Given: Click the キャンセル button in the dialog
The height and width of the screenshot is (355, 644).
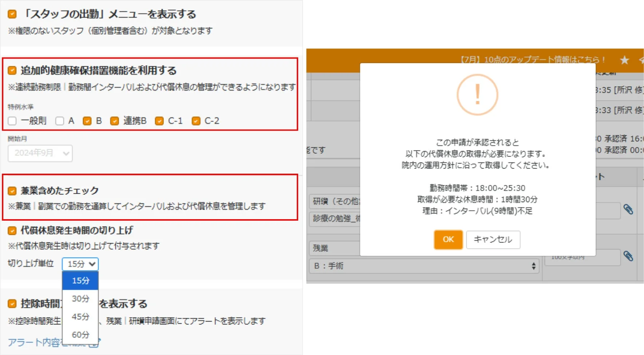Looking at the screenshot, I should point(493,240).
